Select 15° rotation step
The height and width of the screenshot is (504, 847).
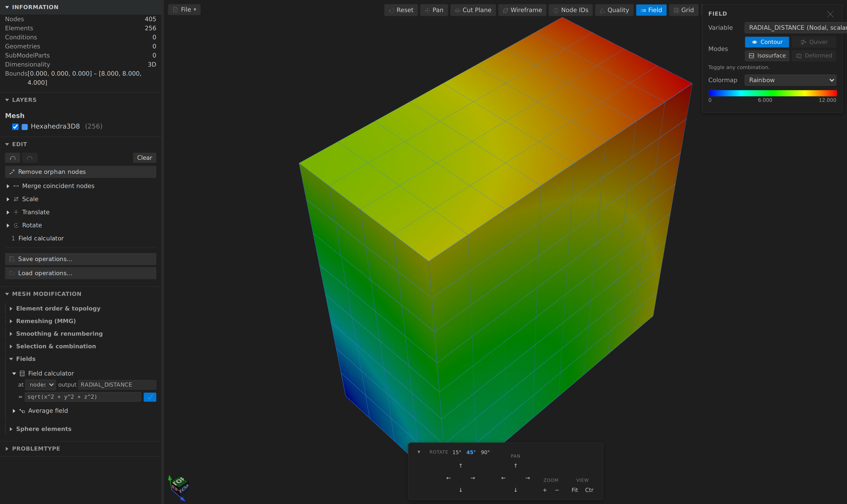click(x=457, y=452)
